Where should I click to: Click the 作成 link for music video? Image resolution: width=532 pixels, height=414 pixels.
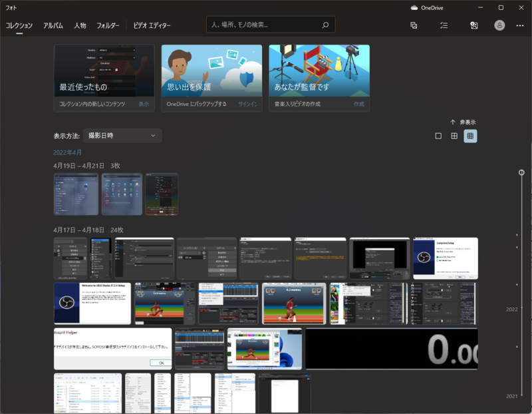(x=358, y=104)
